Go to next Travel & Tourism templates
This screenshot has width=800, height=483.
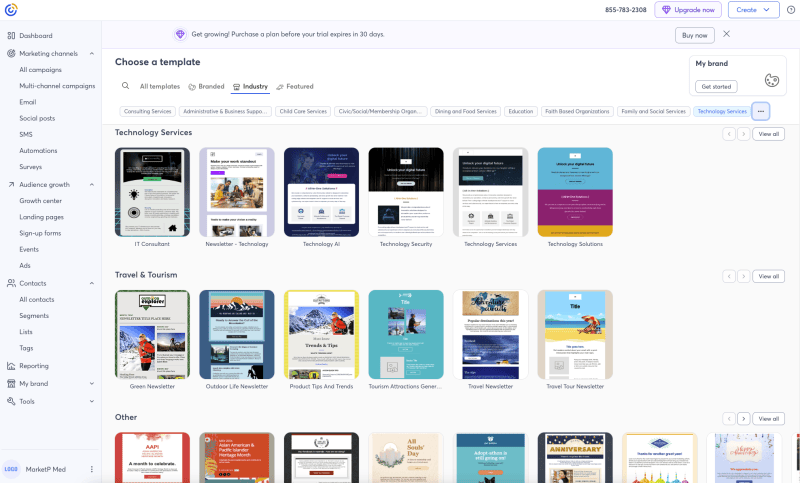click(744, 276)
